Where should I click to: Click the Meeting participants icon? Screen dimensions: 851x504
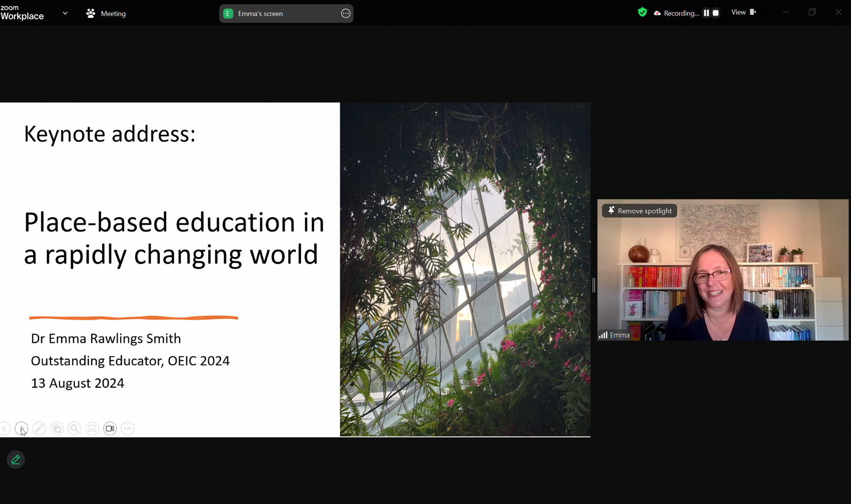coord(91,14)
